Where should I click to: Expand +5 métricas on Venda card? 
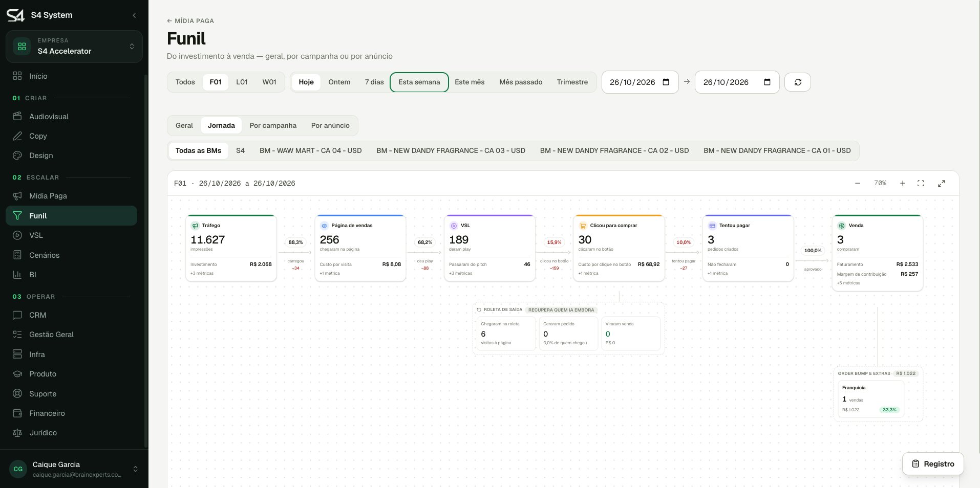click(x=848, y=283)
